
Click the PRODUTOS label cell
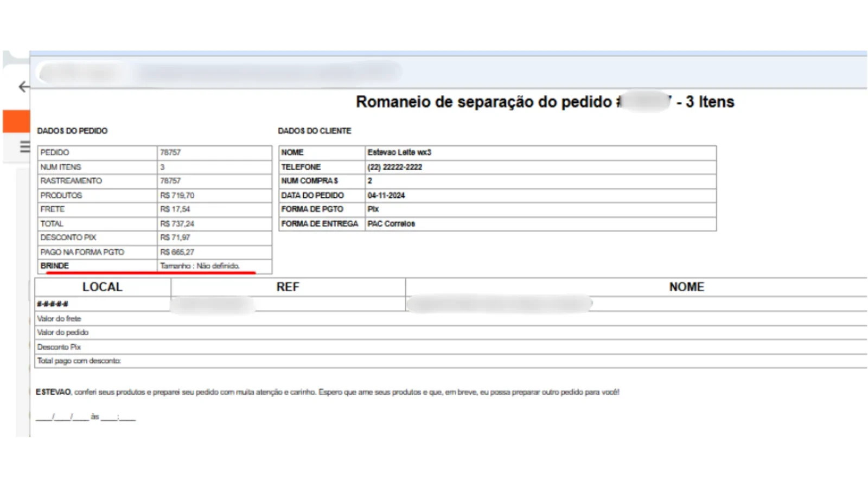point(97,195)
